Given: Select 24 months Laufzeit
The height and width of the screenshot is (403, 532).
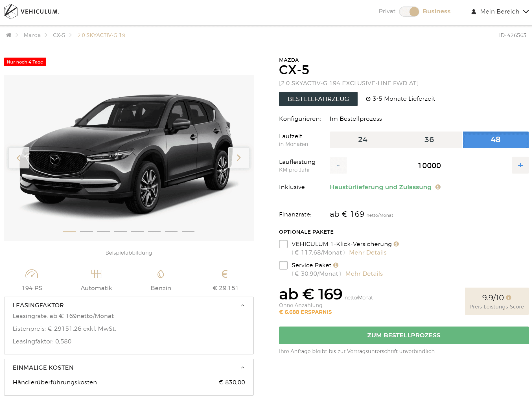Looking at the screenshot, I should tap(363, 140).
